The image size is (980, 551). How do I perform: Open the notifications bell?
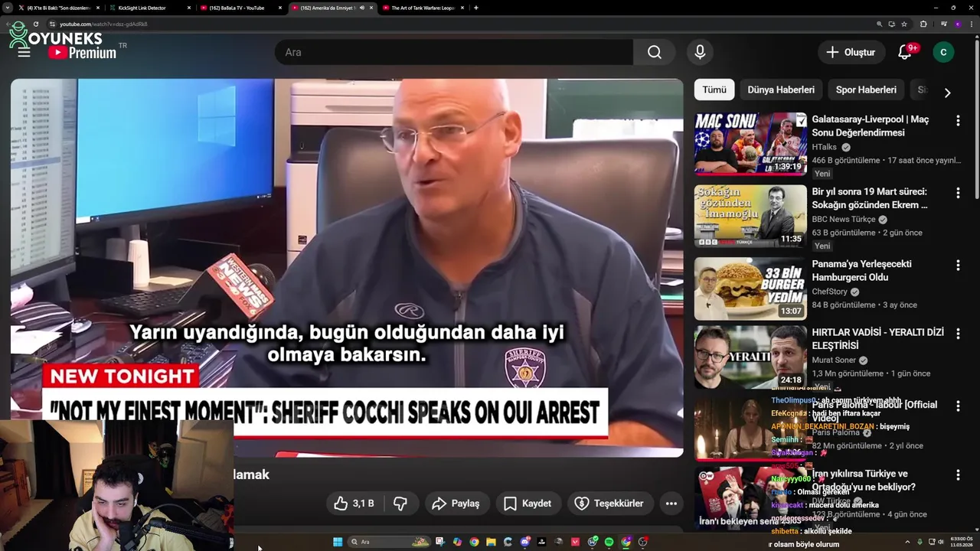[905, 52]
